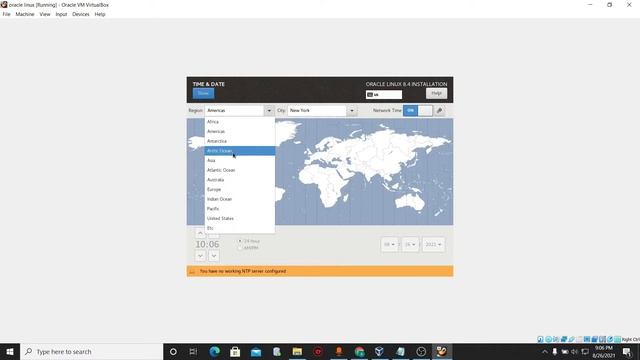This screenshot has width=640, height=360.
Task: Pick Asia from the Region list
Action: (240, 160)
